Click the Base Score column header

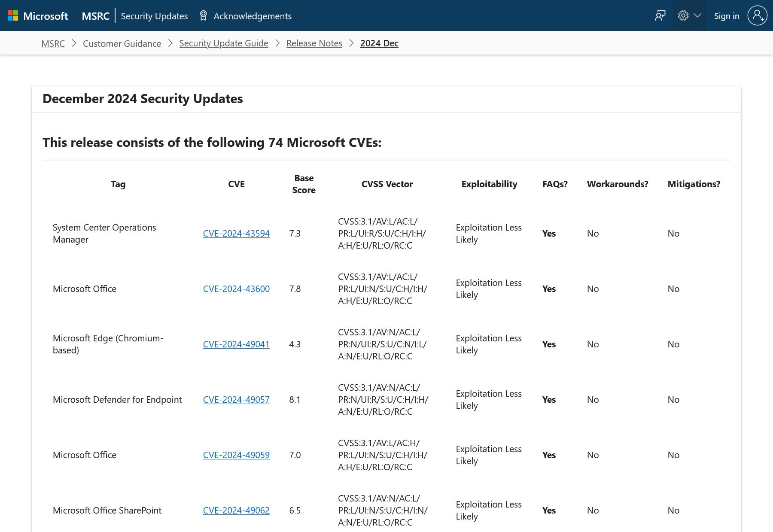pyautogui.click(x=304, y=184)
